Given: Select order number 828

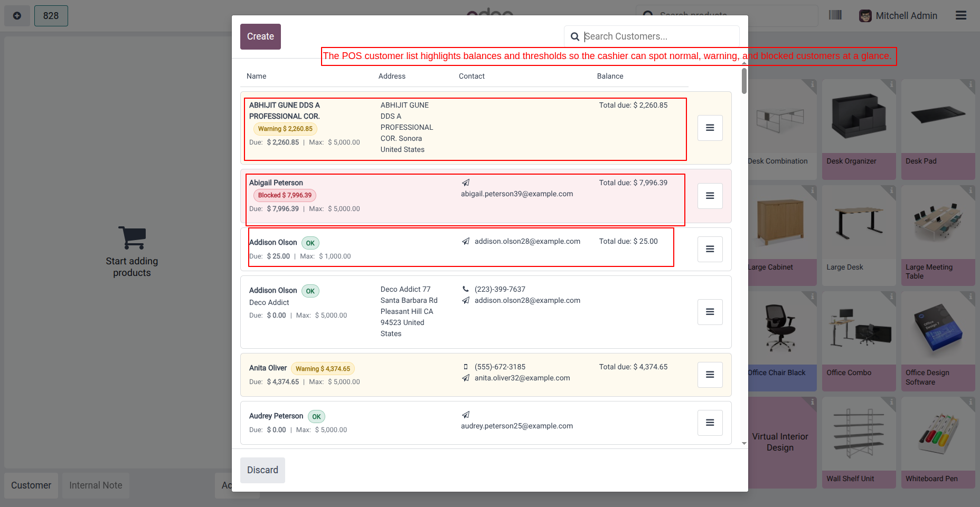Looking at the screenshot, I should [51, 16].
